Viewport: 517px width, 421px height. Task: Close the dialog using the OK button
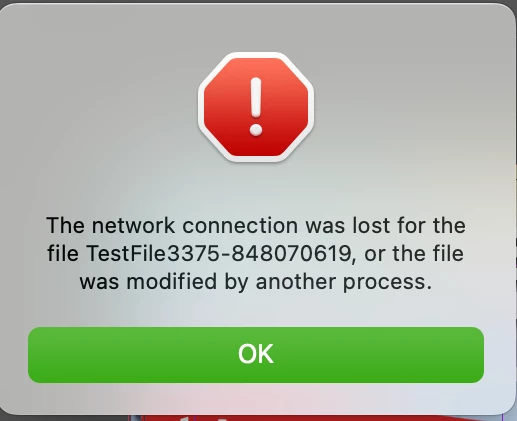(256, 355)
